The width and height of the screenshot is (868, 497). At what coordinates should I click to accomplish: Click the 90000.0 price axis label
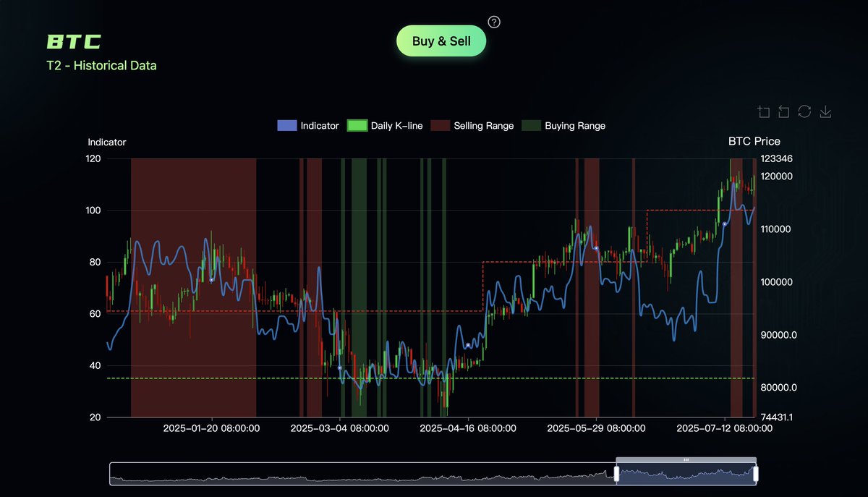pos(779,335)
